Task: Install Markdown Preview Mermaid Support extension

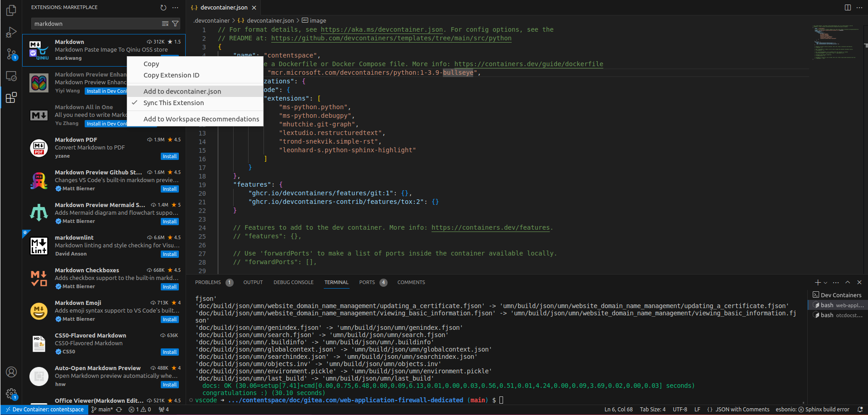Action: 170,222
